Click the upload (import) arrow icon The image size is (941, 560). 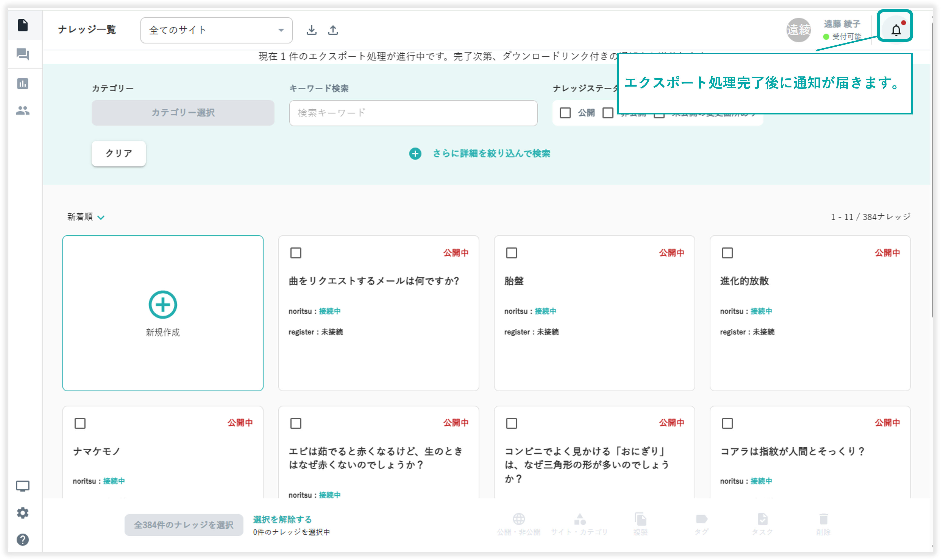tap(333, 30)
